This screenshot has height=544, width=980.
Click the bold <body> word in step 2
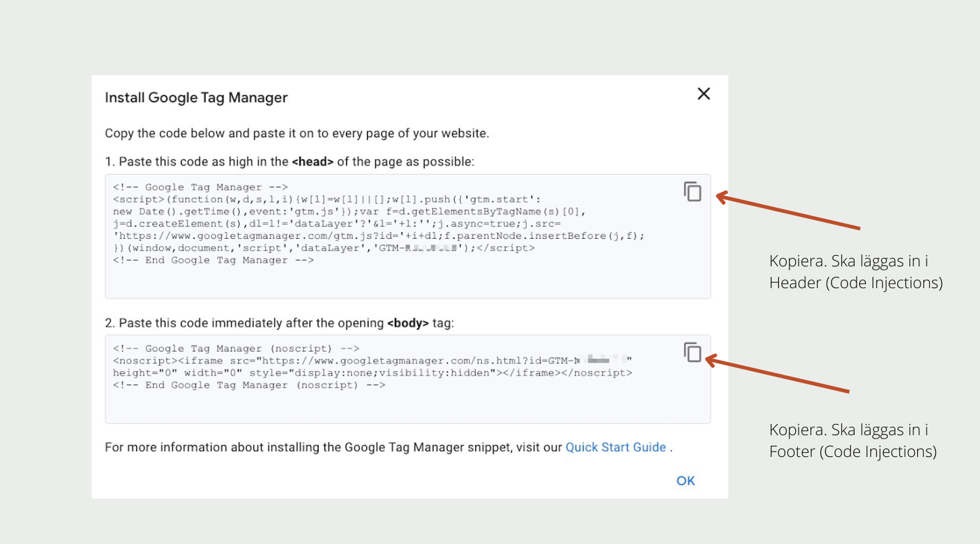click(407, 323)
